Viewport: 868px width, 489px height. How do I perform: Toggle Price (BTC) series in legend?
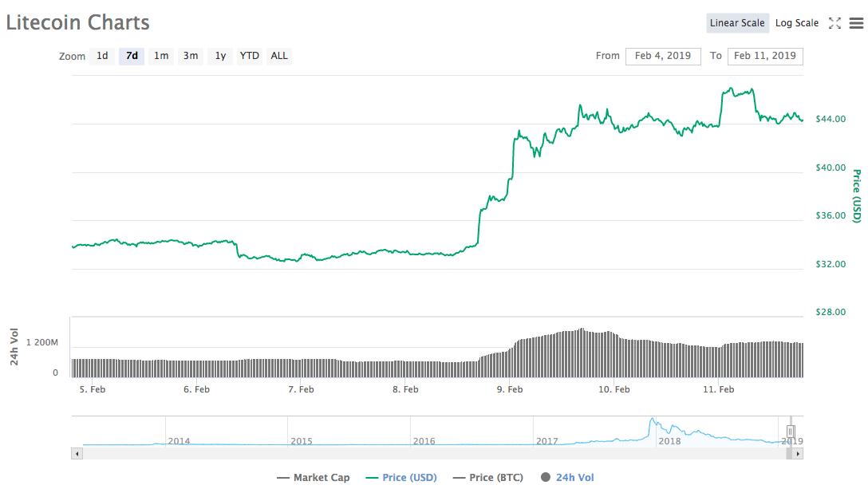(488, 477)
